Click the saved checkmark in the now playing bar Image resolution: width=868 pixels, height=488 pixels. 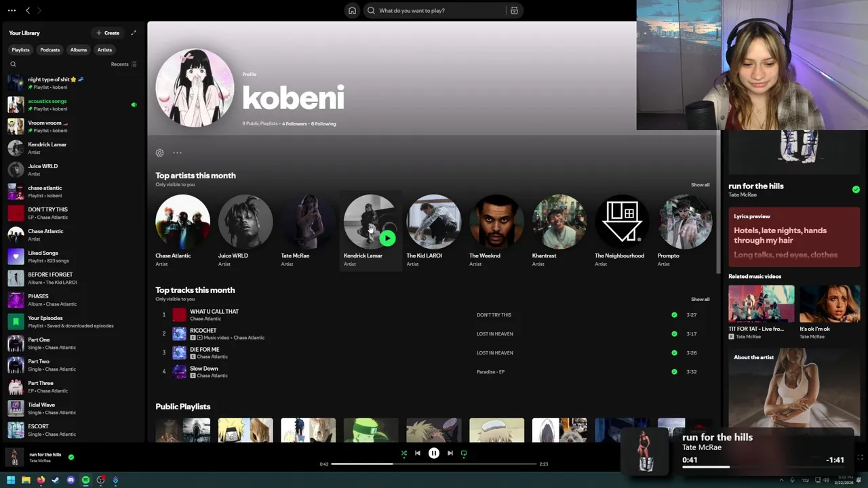click(x=71, y=457)
